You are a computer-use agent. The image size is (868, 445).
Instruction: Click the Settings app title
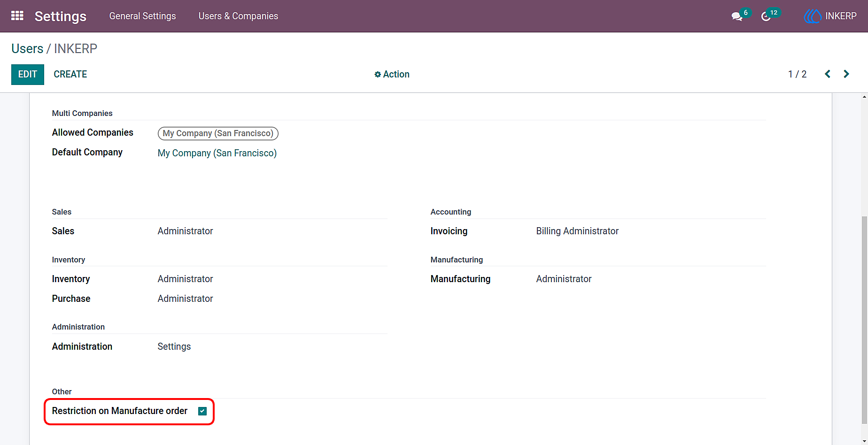pyautogui.click(x=61, y=16)
